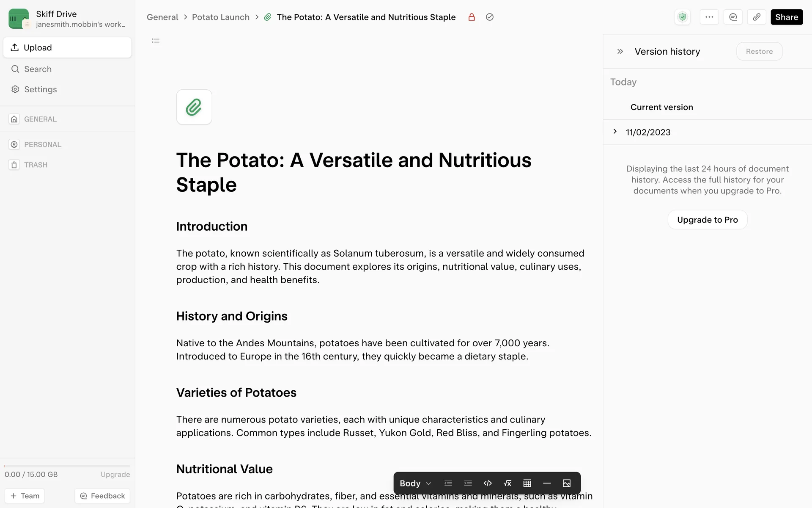Screen dimensions: 812x508
Task: Click the increase indent icon
Action: point(468,483)
